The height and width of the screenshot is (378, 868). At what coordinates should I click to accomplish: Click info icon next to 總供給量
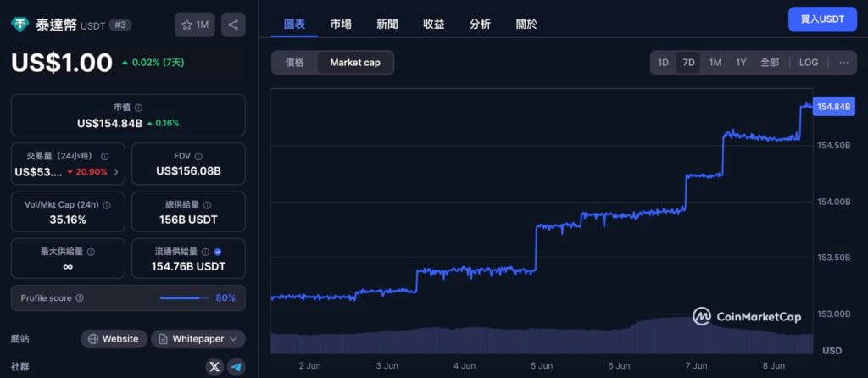click(x=207, y=205)
